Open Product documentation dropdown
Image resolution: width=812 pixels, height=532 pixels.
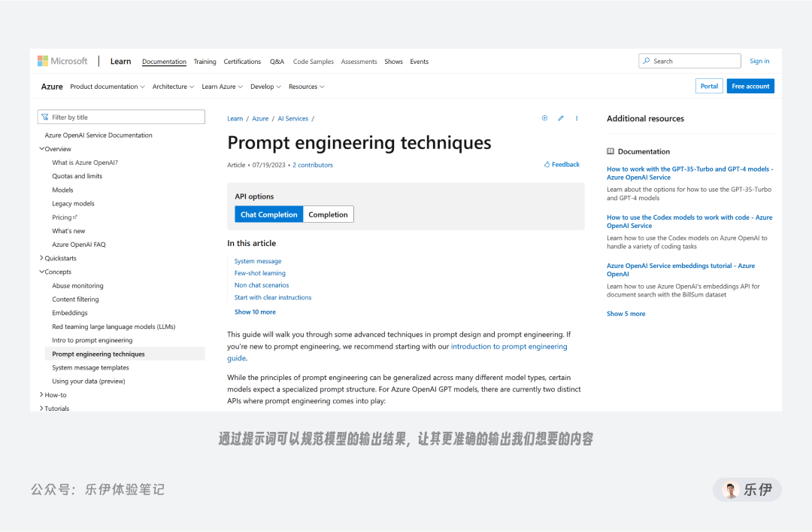(x=108, y=87)
